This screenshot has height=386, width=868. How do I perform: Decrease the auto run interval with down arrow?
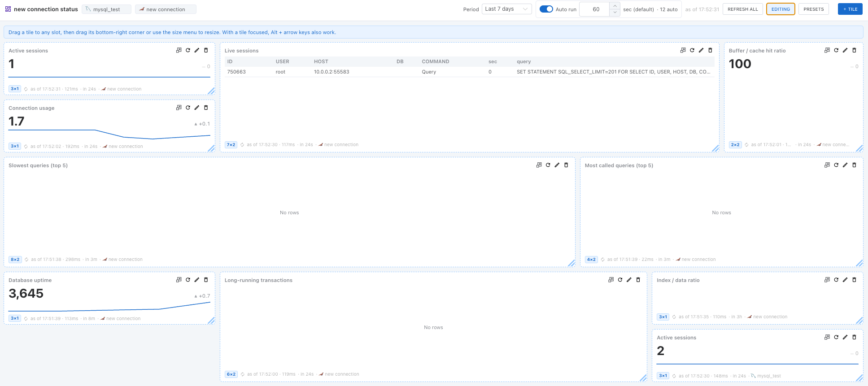(x=615, y=13)
